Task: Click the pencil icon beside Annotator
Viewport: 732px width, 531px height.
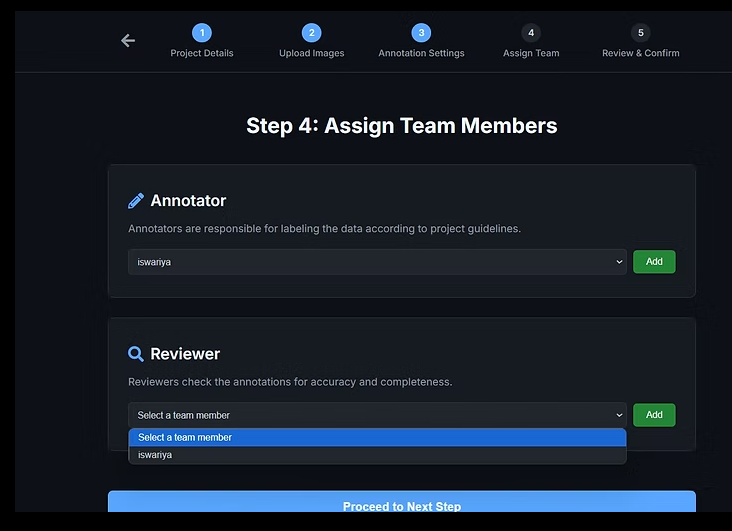Action: pos(136,201)
